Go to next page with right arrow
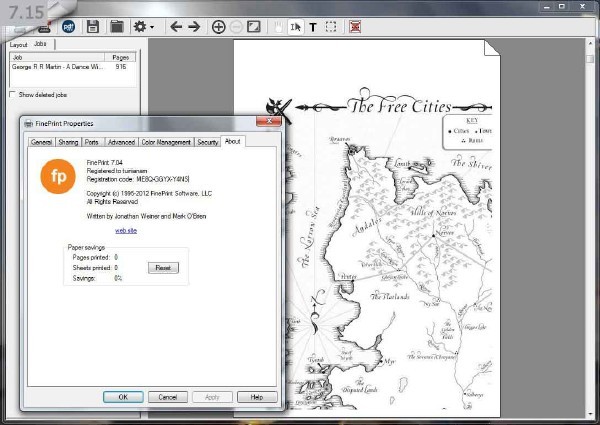Viewport: 600px width, 425px height. (194, 27)
